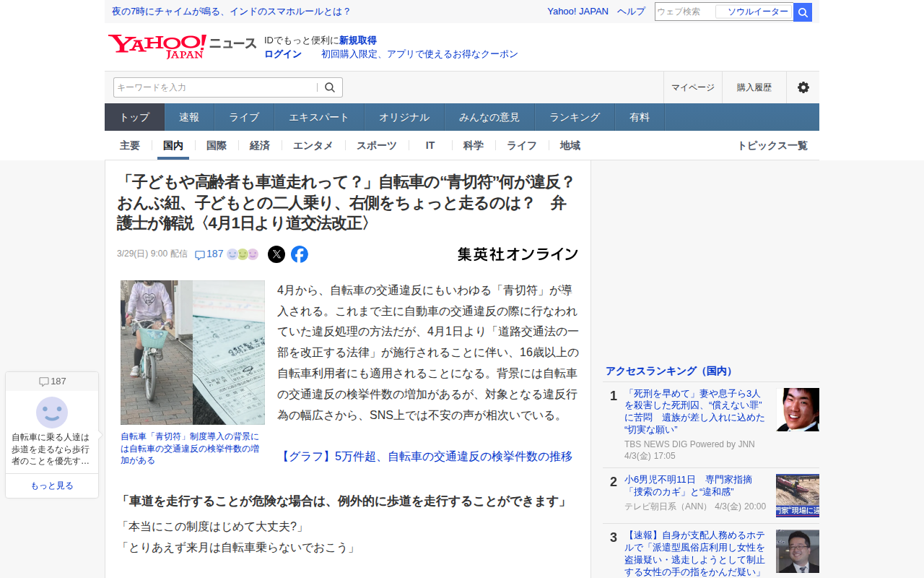Click the keyword search magnifier icon
The width and height of the screenshot is (924, 578).
330,87
